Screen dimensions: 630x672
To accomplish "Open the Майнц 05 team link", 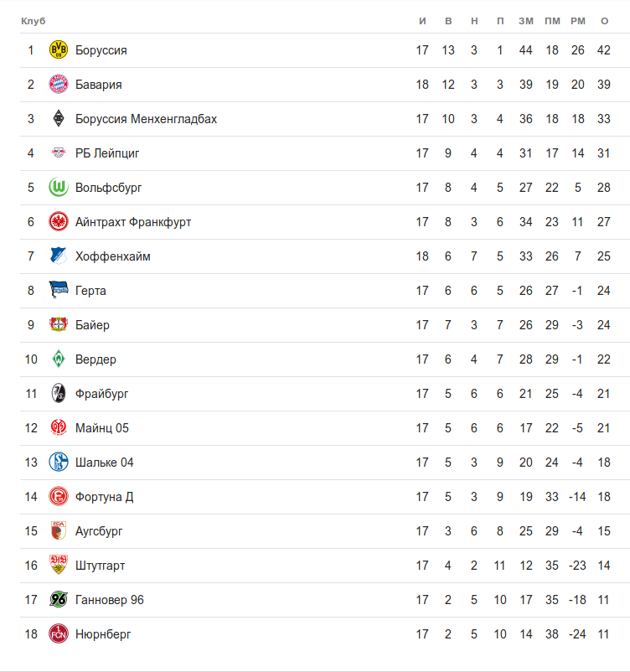I will pyautogui.click(x=101, y=428).
